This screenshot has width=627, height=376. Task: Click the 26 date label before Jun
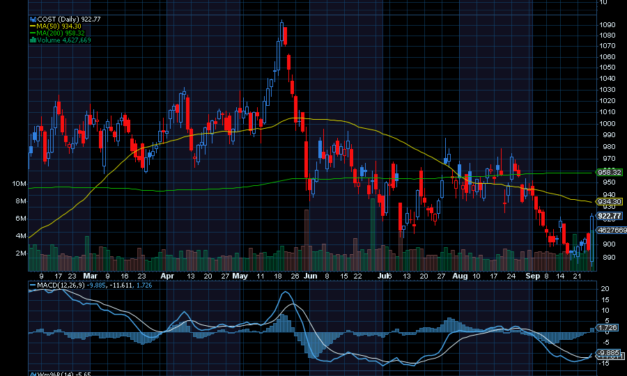[x=295, y=276]
